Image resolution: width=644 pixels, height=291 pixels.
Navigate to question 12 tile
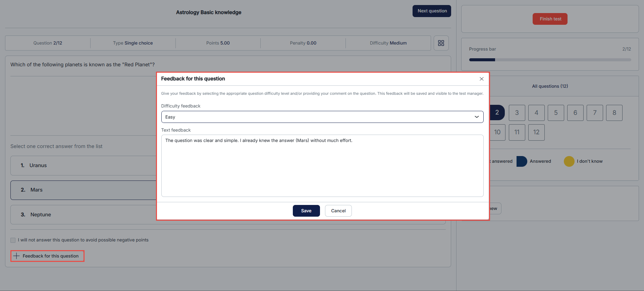[x=536, y=132]
